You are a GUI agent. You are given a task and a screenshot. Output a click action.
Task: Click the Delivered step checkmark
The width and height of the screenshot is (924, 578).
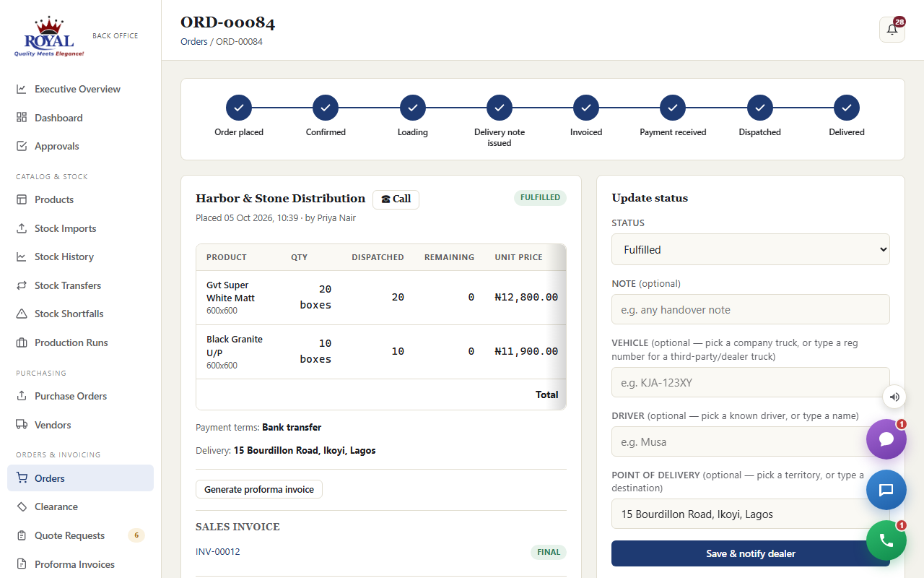pos(847,108)
